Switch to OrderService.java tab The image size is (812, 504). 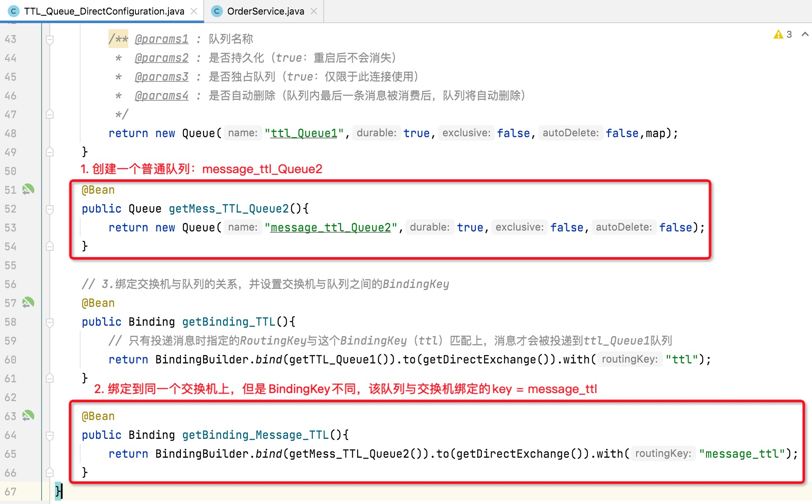pos(265,11)
